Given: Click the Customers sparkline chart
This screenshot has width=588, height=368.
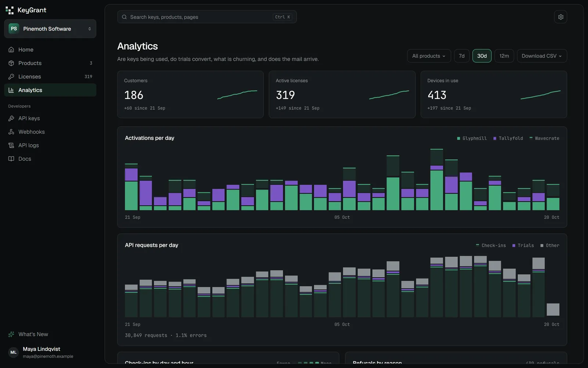Looking at the screenshot, I should click(x=237, y=95).
